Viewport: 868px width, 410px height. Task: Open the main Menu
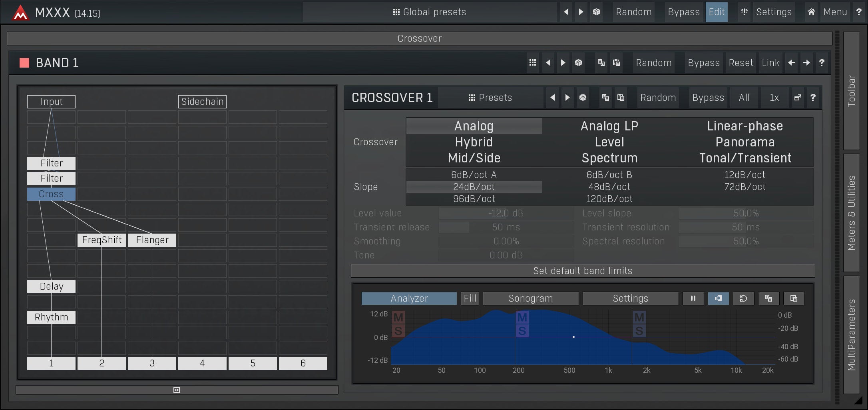(x=835, y=12)
